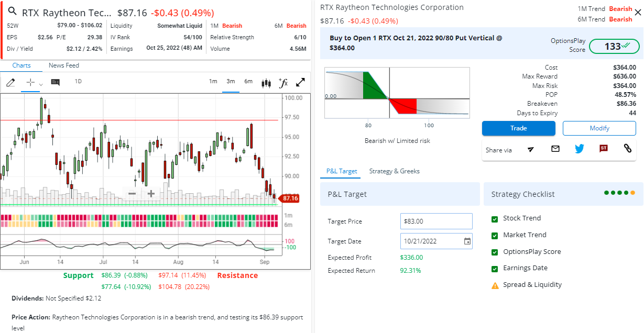Open the Target Date calendar picker
This screenshot has width=644, height=333.
(x=467, y=241)
